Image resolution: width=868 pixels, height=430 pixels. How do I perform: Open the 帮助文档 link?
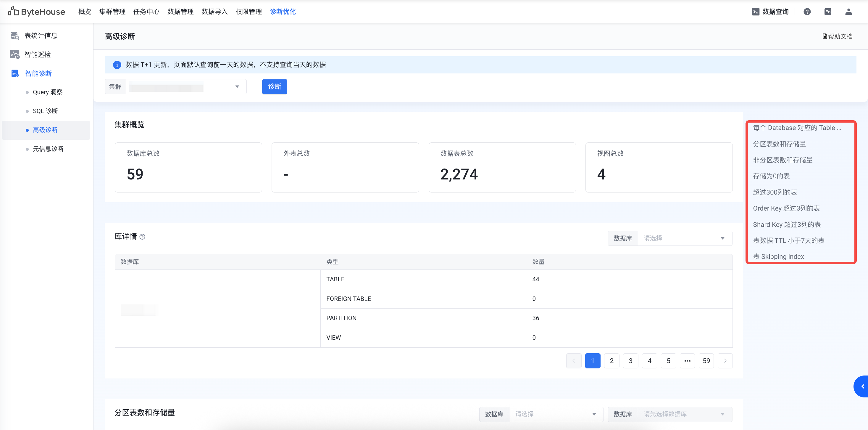click(837, 36)
